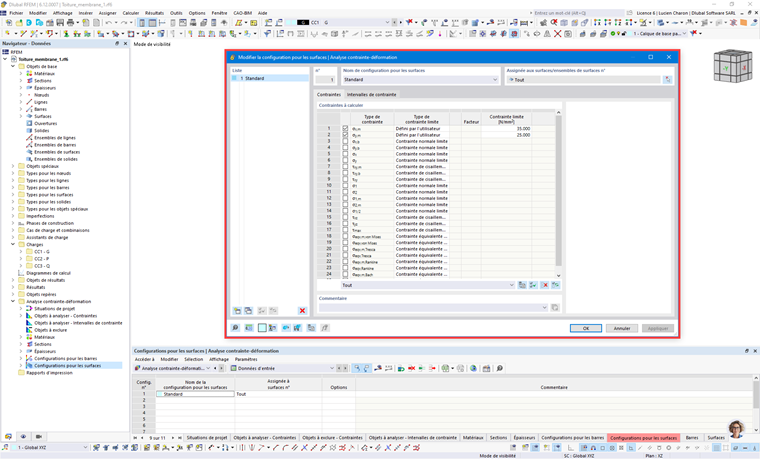Click the pin icon of the Navigateur panel
The height and width of the screenshot is (459, 760).
click(x=117, y=44)
